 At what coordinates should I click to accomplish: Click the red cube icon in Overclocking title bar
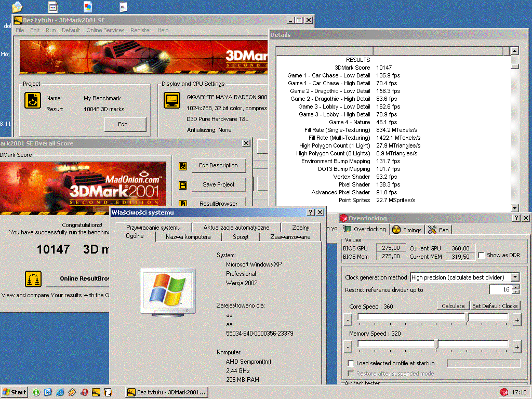pos(344,218)
